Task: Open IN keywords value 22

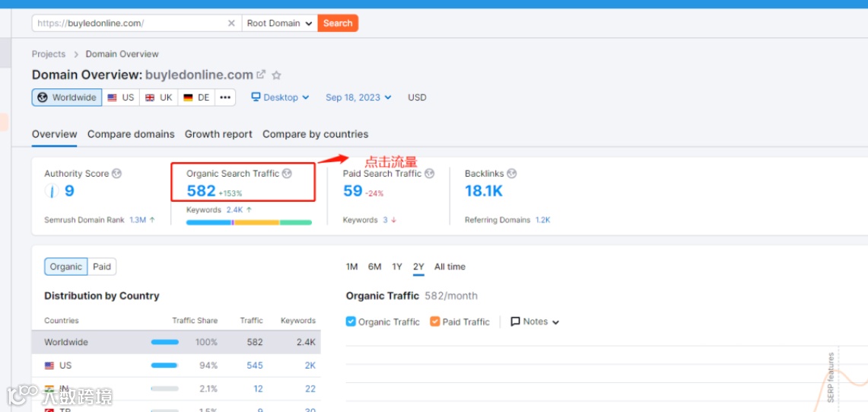Action: pos(310,388)
